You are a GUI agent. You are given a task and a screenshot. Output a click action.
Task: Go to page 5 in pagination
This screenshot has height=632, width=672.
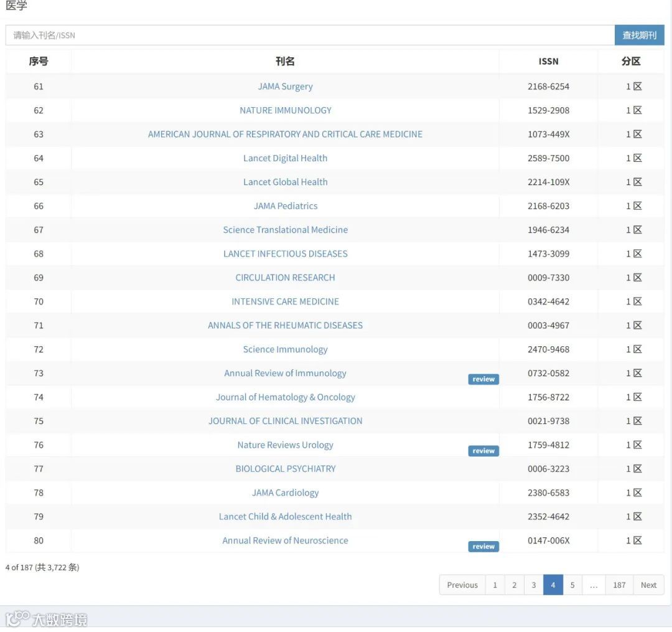(572, 585)
